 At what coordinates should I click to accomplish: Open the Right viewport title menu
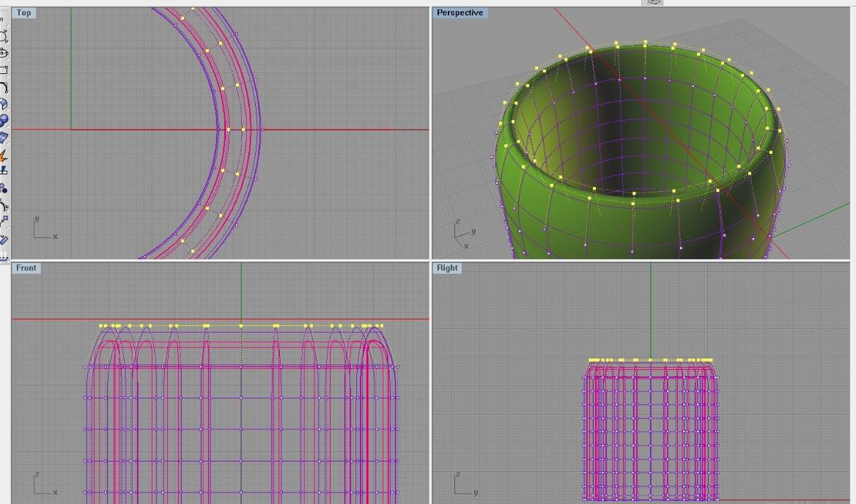point(447,268)
